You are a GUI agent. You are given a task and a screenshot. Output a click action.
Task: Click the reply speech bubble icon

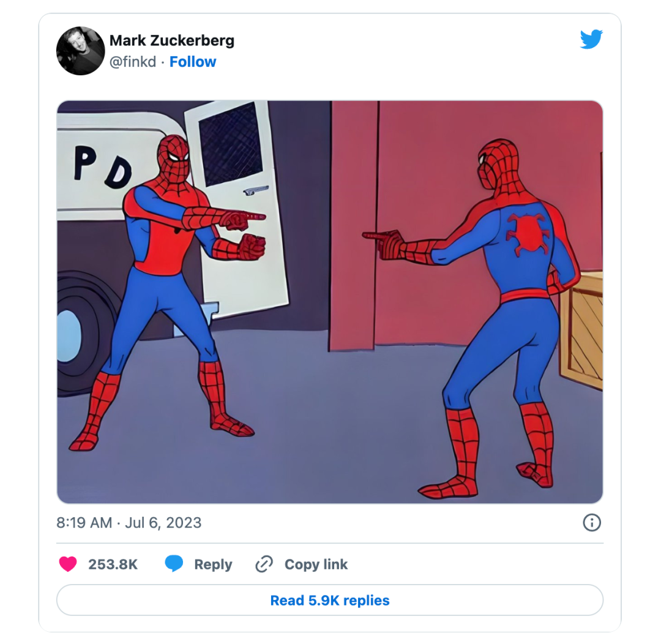tap(174, 564)
